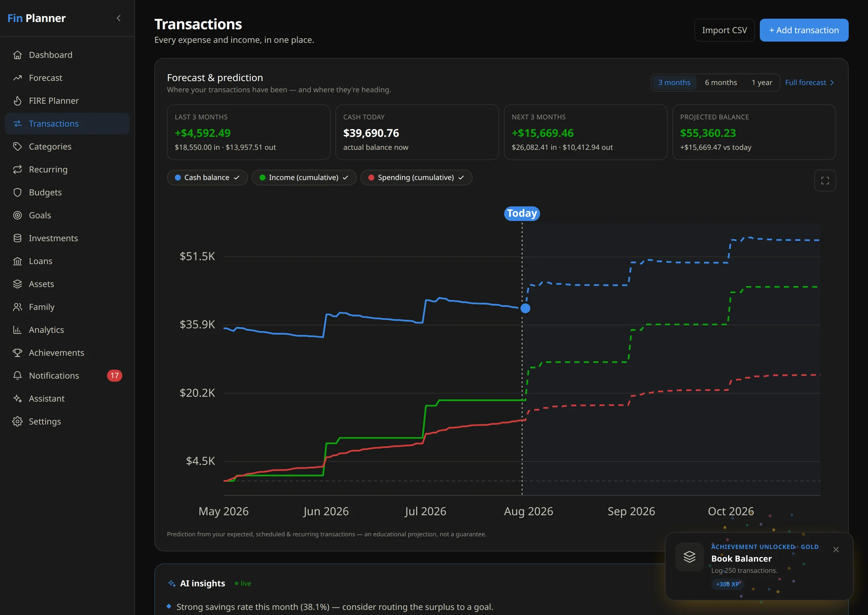Expand the forecast chart to fullscreen
Screen dimensions: 868x615
coord(825,181)
